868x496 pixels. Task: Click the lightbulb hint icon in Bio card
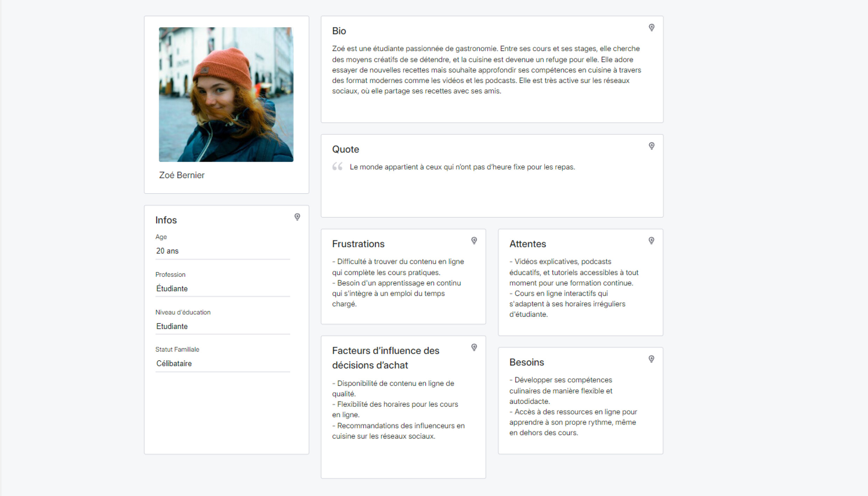[x=651, y=28]
